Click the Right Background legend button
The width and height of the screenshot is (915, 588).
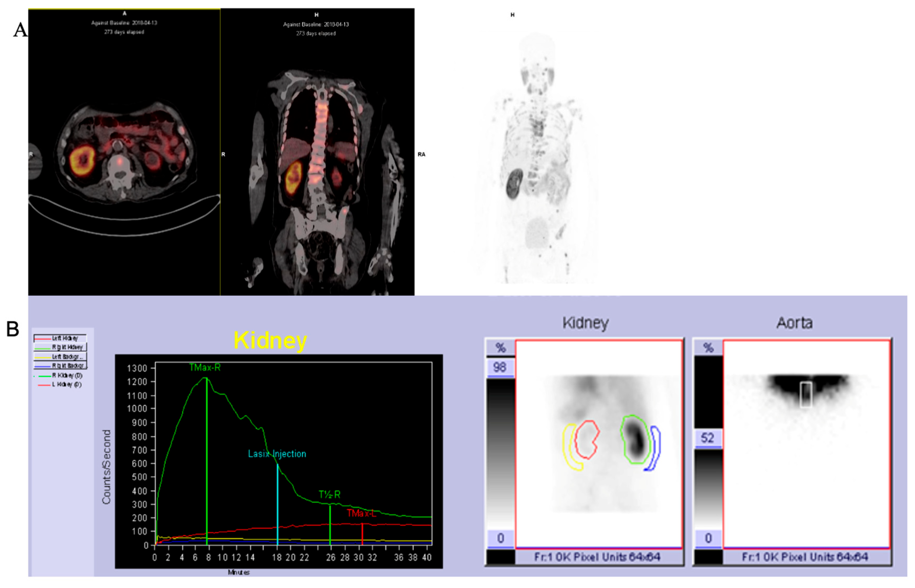(x=60, y=366)
